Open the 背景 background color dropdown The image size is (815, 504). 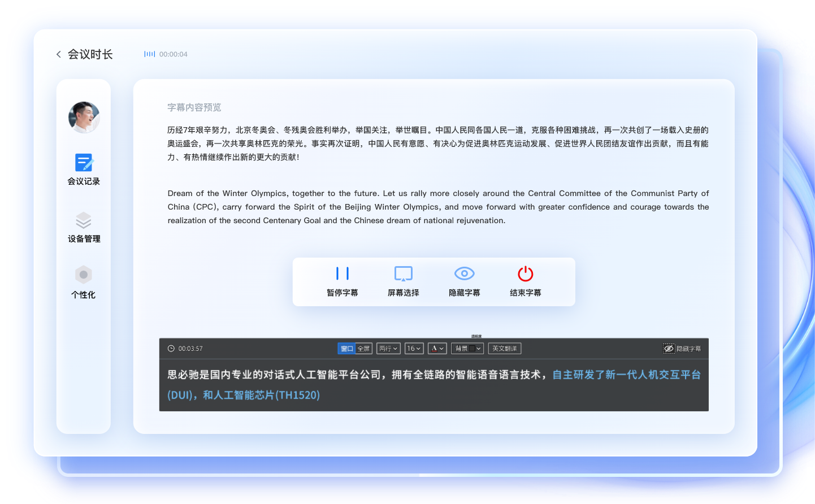click(x=467, y=349)
